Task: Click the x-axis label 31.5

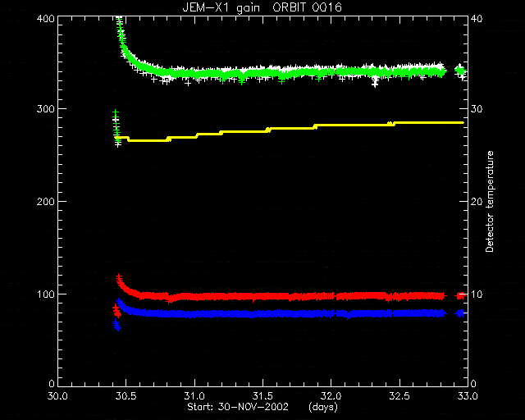Action: tap(262, 396)
